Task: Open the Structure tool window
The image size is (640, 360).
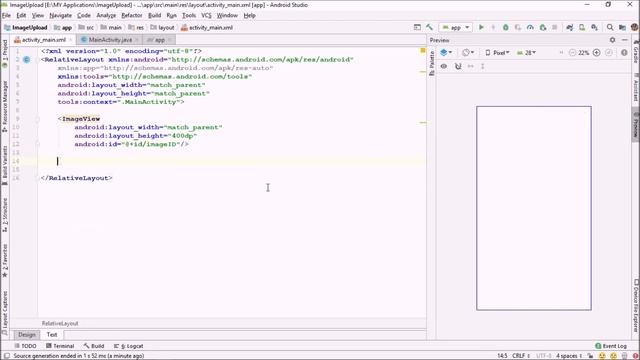Action: [5, 215]
